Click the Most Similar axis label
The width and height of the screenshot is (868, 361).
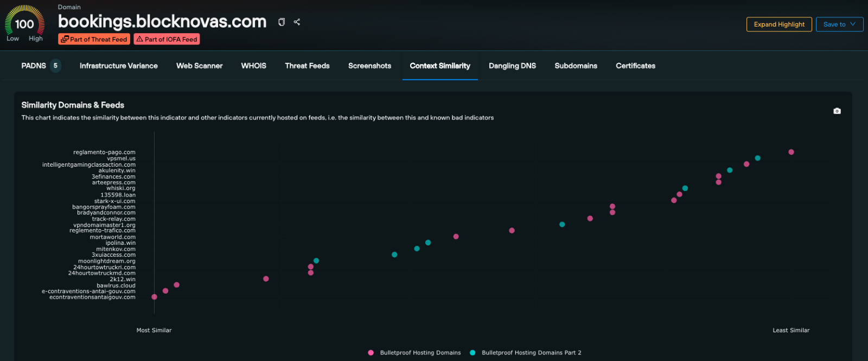click(x=154, y=330)
